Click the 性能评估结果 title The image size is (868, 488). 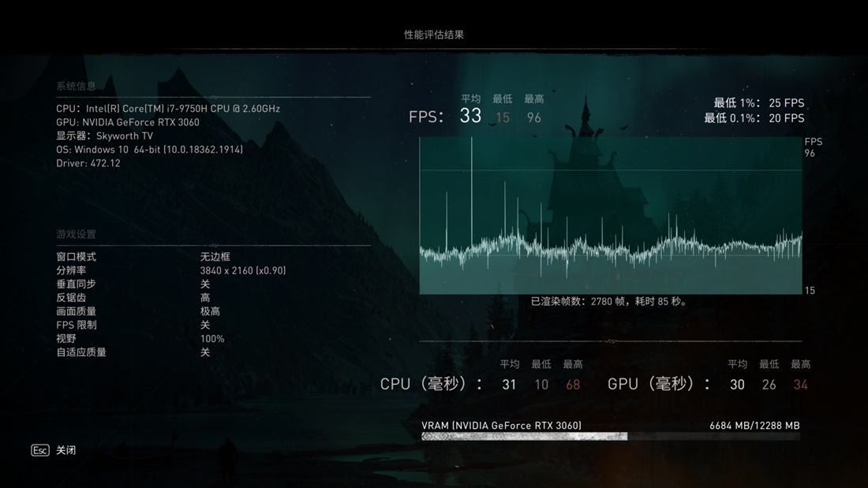[x=434, y=33]
